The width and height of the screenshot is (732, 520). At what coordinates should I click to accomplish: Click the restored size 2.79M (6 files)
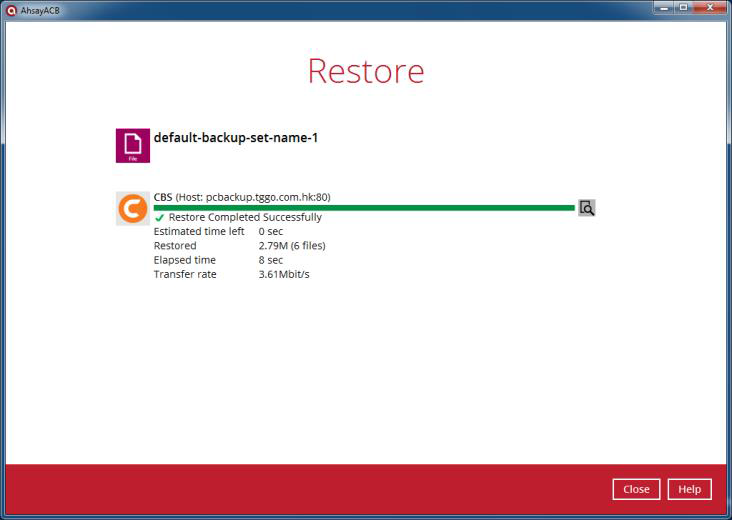coord(292,246)
